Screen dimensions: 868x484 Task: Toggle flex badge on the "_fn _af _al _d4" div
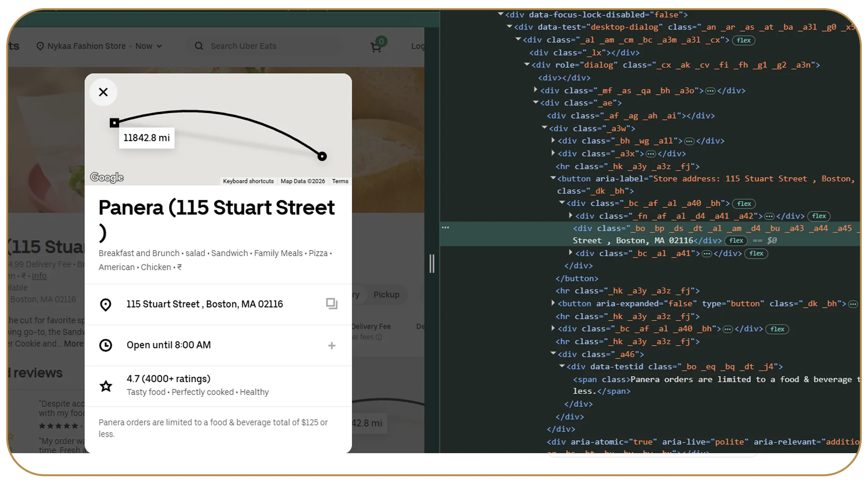[819, 216]
